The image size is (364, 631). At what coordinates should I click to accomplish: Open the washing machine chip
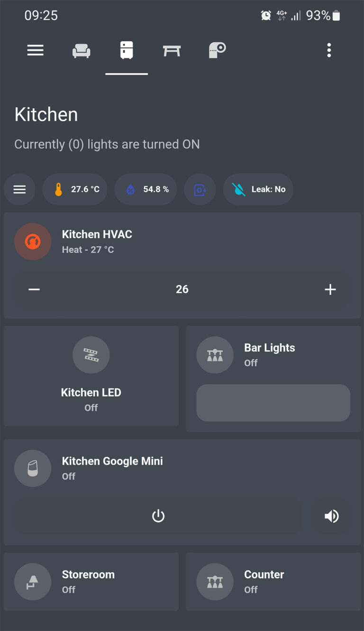coord(200,189)
